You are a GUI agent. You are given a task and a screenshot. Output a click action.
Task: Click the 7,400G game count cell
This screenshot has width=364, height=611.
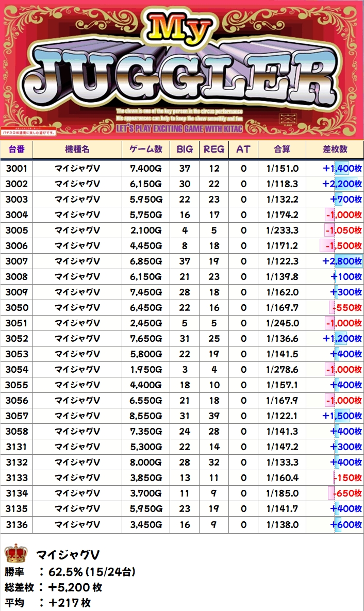(x=146, y=168)
